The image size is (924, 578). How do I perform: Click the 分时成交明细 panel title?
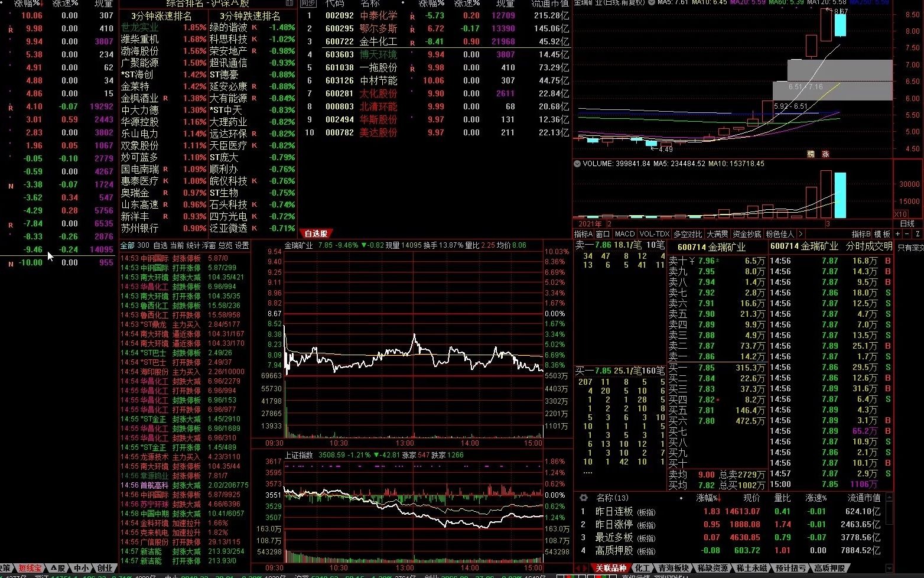869,246
